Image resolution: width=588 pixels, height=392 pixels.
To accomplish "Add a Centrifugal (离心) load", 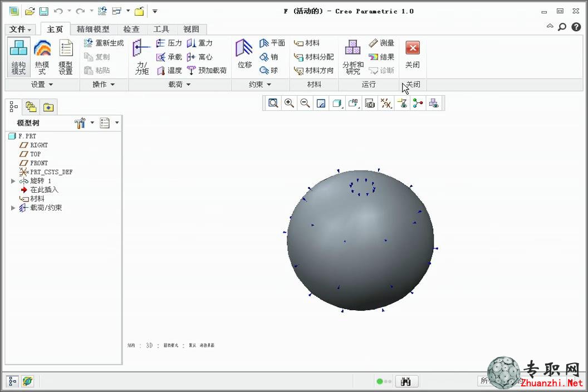I will point(200,57).
